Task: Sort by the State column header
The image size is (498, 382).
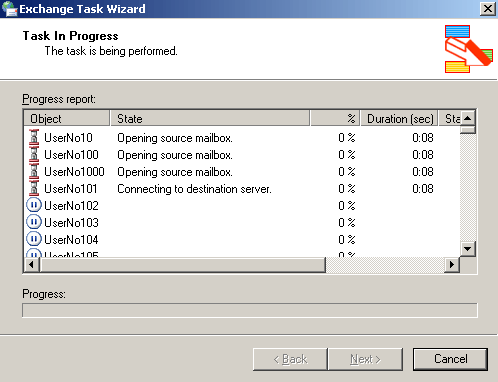Action: 210,119
